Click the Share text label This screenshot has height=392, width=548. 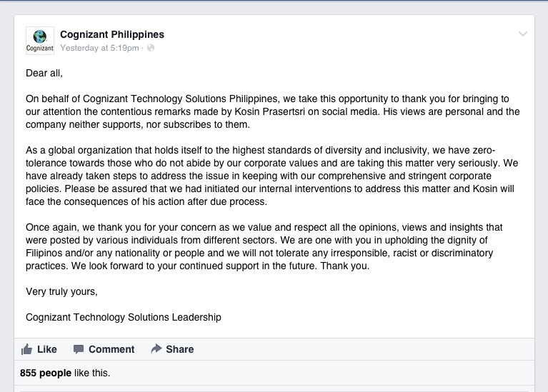point(179,349)
